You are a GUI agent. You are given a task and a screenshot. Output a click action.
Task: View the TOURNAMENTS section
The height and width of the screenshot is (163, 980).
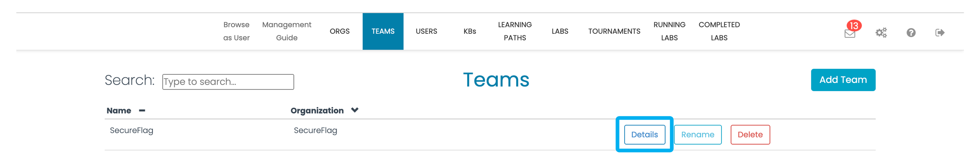click(614, 31)
